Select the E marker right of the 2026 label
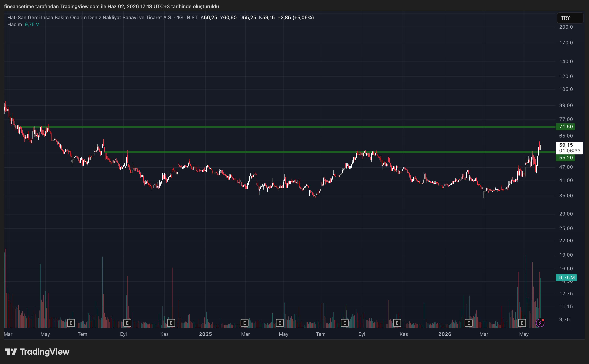Screen dimensions: 589x364 [469, 323]
